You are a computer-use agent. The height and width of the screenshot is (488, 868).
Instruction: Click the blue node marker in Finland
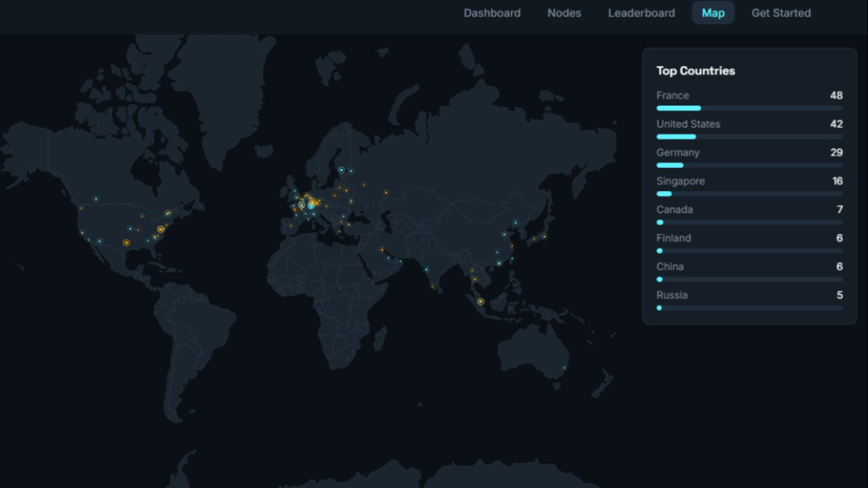tap(342, 170)
